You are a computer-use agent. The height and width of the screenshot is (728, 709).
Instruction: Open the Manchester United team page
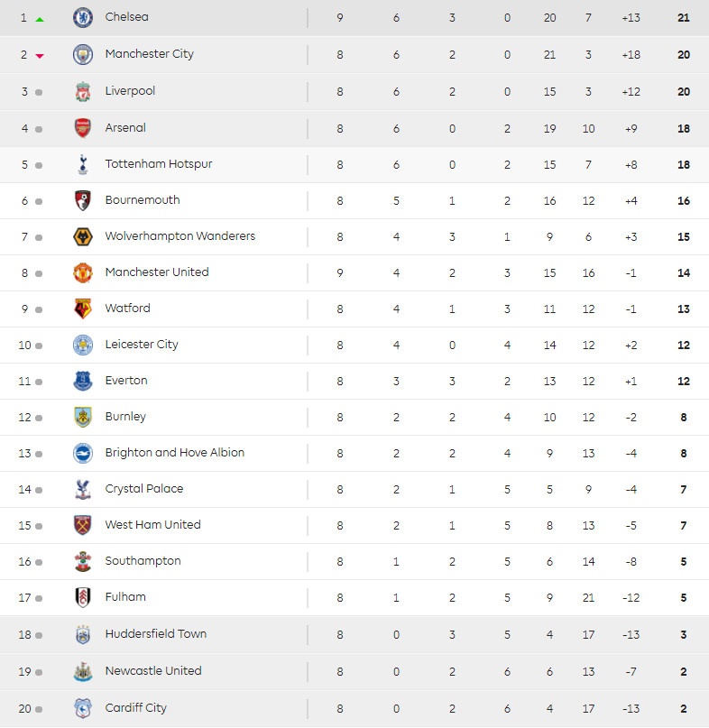tap(157, 272)
